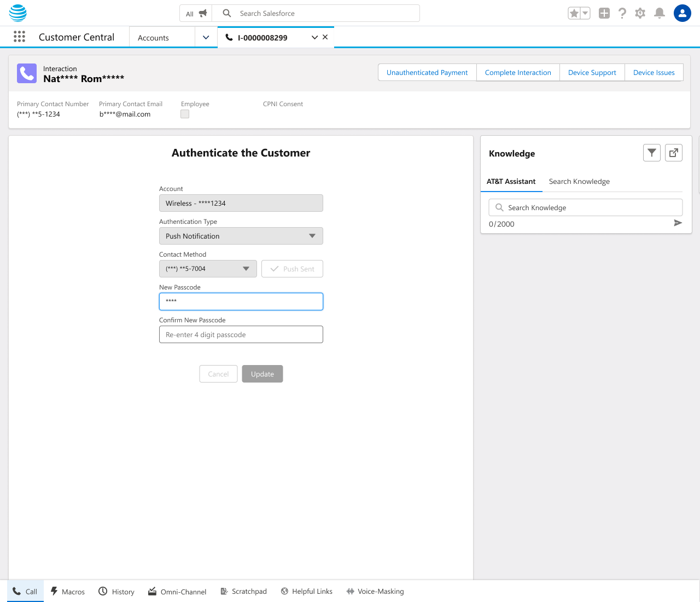Open the Macros utility

coord(68,591)
